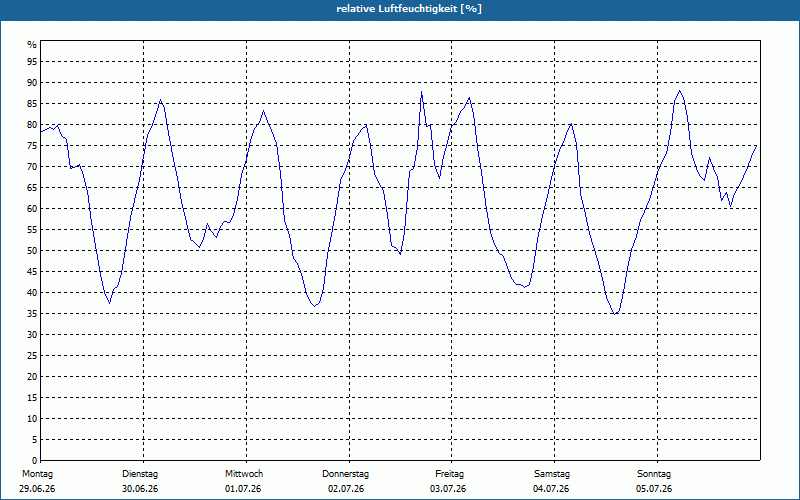Click the 10 y-axis value
Image resolution: width=800 pixels, height=500 pixels.
[32, 419]
